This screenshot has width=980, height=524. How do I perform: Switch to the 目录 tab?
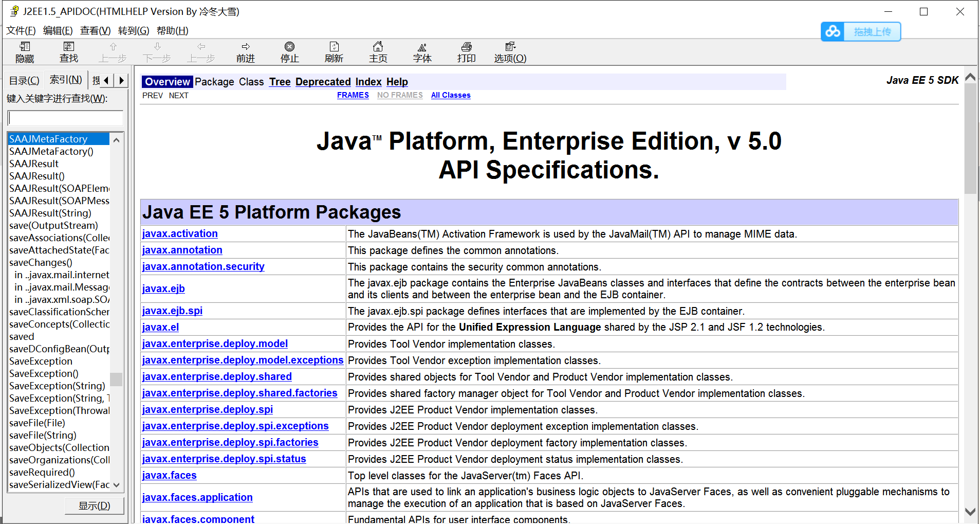(x=24, y=80)
